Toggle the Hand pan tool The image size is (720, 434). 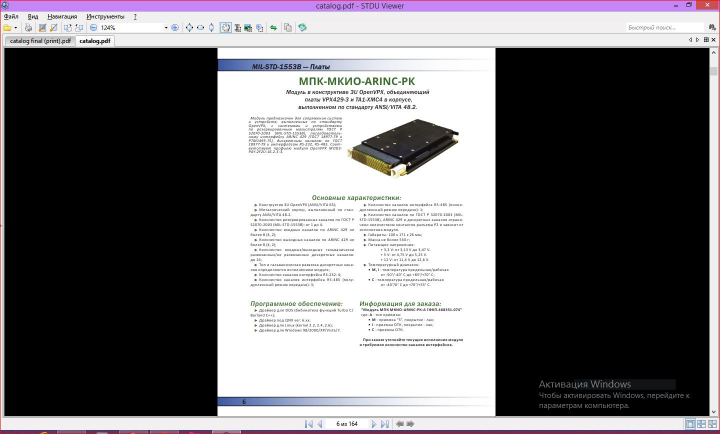[x=225, y=28]
